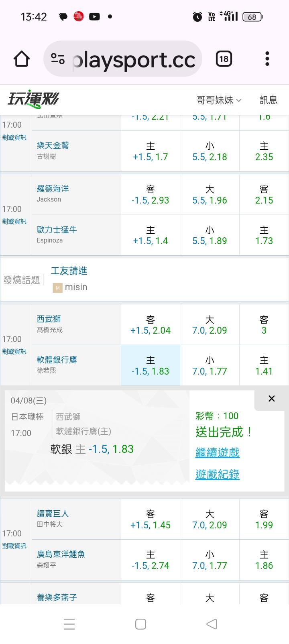Image resolution: width=289 pixels, height=644 pixels.
Task: Open the browser three-dot menu
Action: pyautogui.click(x=267, y=59)
